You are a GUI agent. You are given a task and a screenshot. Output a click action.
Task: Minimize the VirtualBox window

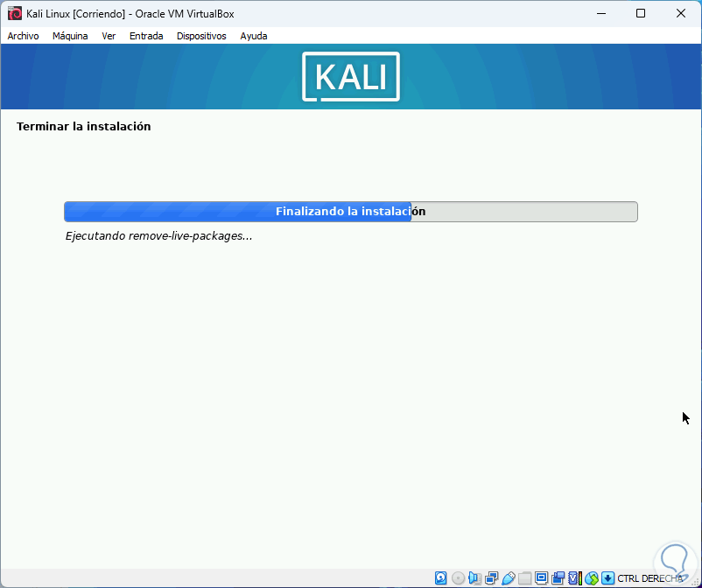point(600,13)
